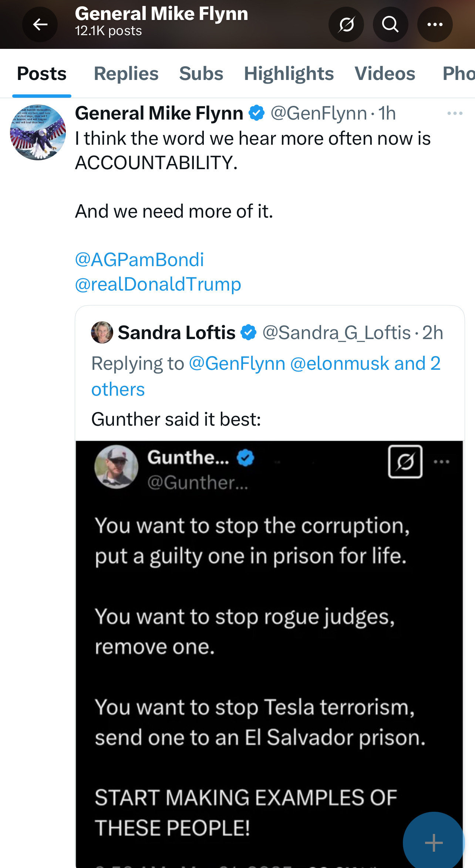Tap the @Sandra_G_Loftis handle
Viewport: 475px width, 868px height.
coord(336,332)
